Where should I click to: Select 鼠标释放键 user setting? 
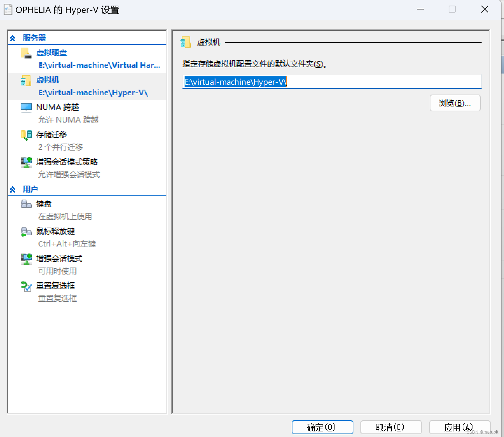[x=55, y=231]
